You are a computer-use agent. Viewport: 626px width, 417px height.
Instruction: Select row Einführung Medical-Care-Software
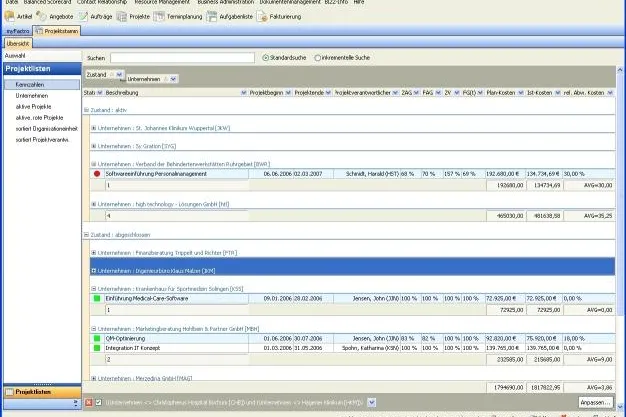coord(353,298)
